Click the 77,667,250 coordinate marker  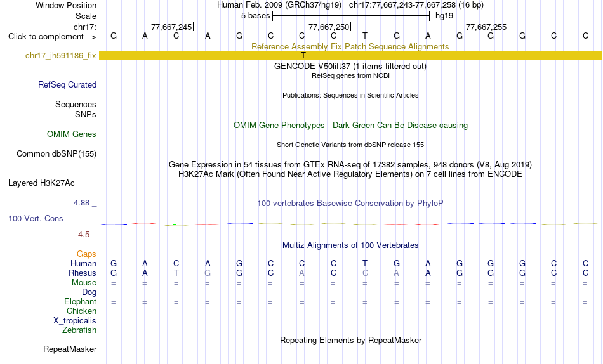[x=329, y=27]
